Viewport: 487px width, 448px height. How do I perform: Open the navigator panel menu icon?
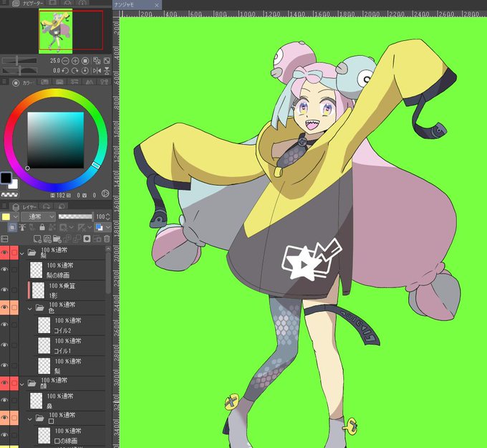4,2
